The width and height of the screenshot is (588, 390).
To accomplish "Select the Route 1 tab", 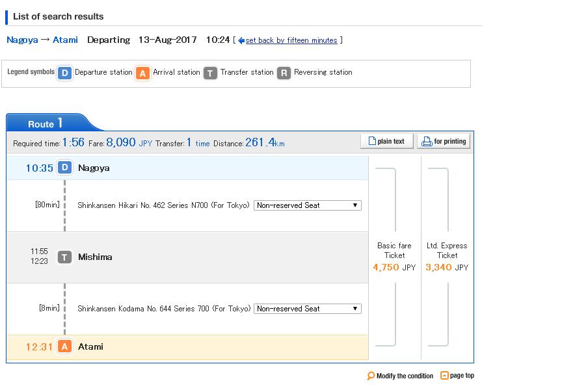I will click(x=46, y=123).
